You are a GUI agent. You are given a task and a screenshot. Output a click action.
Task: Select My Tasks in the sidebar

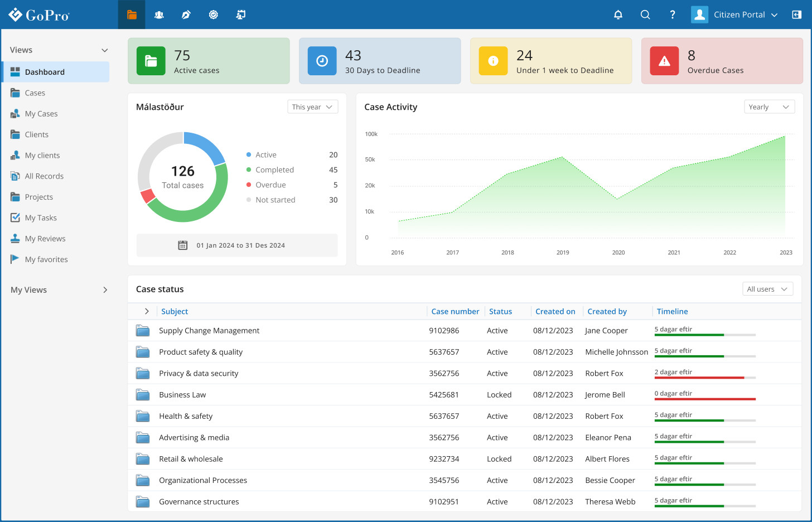41,218
